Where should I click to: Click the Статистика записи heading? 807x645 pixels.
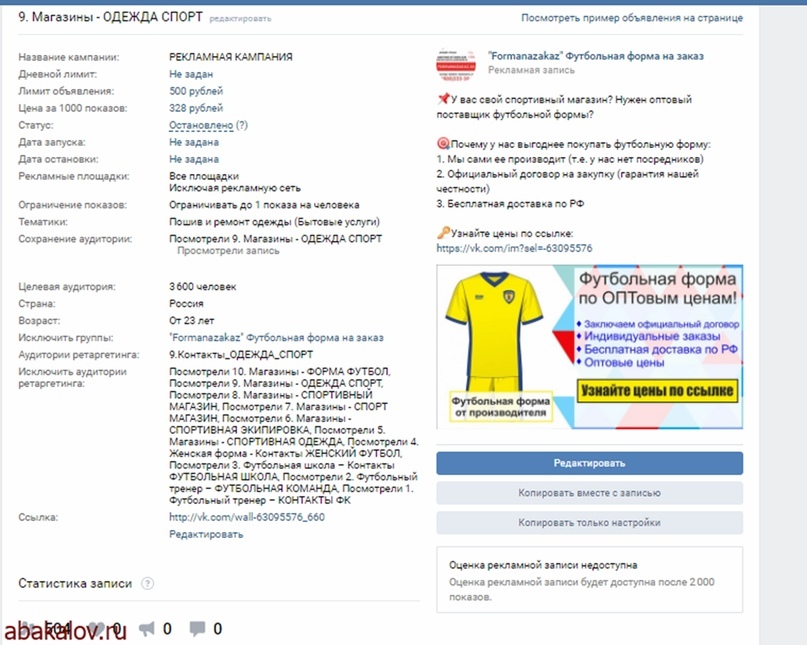point(75,583)
